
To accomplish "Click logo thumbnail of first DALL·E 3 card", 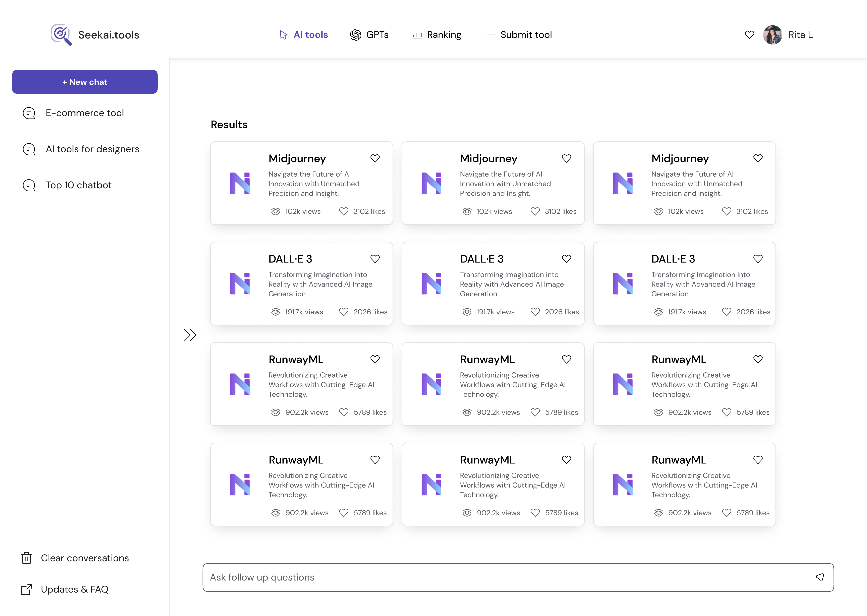I will pos(240,284).
